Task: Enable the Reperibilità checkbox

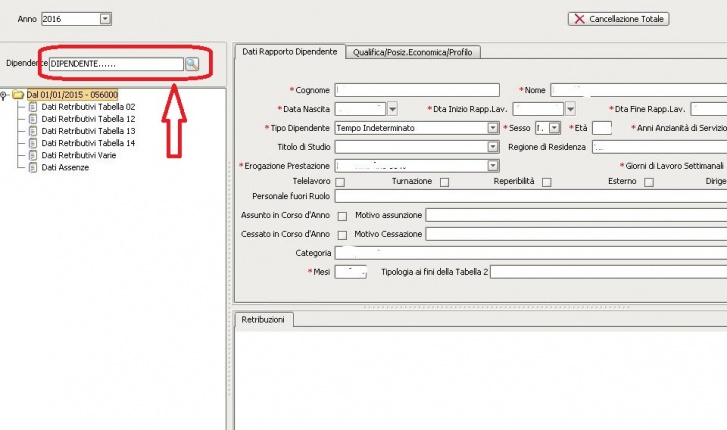Action: (x=547, y=182)
